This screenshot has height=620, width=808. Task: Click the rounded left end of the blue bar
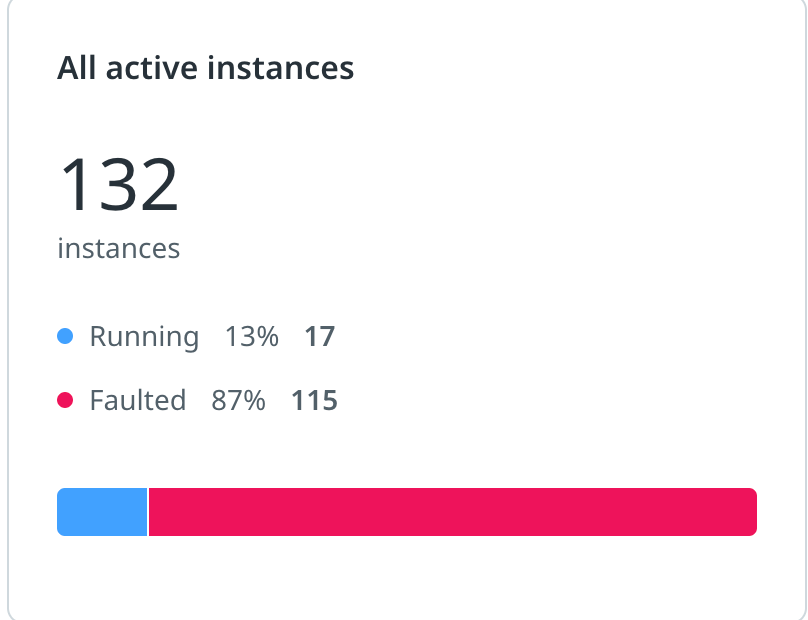61,512
